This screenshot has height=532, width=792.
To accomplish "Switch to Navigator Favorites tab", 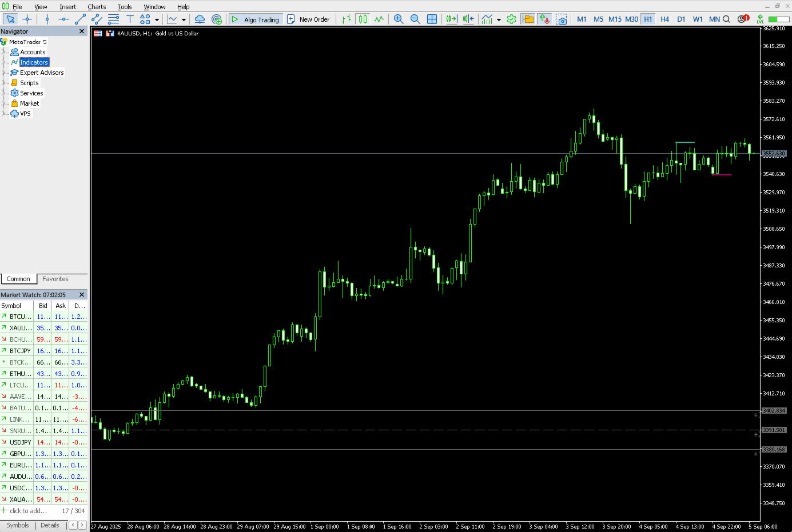I will tap(55, 279).
